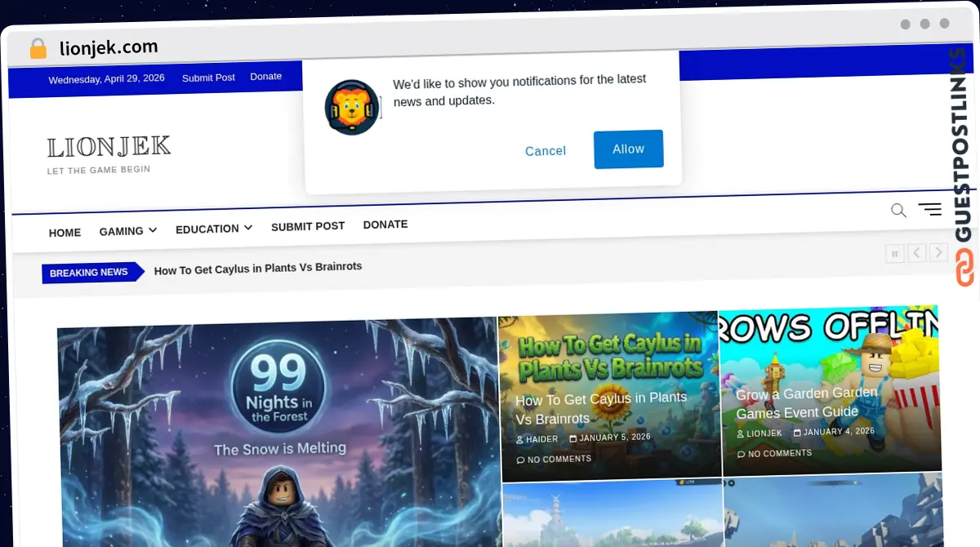Screen dimensions: 980x547
Task: Show previous breaking news item
Action: pos(917,253)
